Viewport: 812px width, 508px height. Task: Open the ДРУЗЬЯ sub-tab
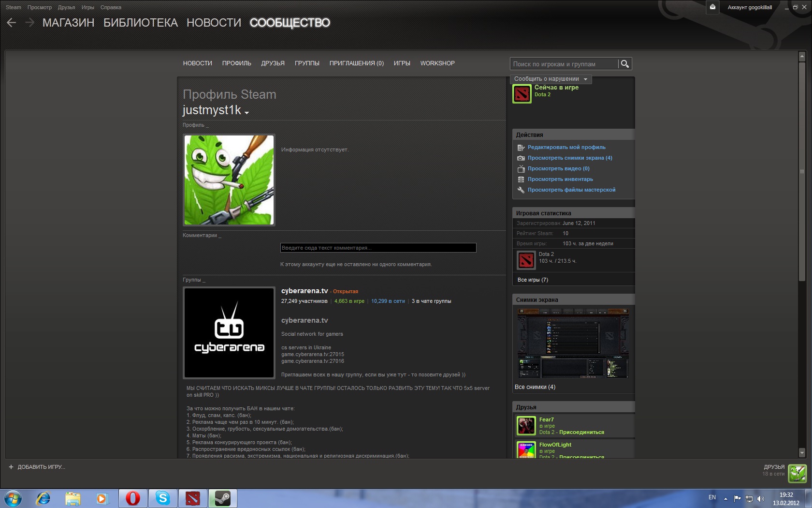(273, 63)
